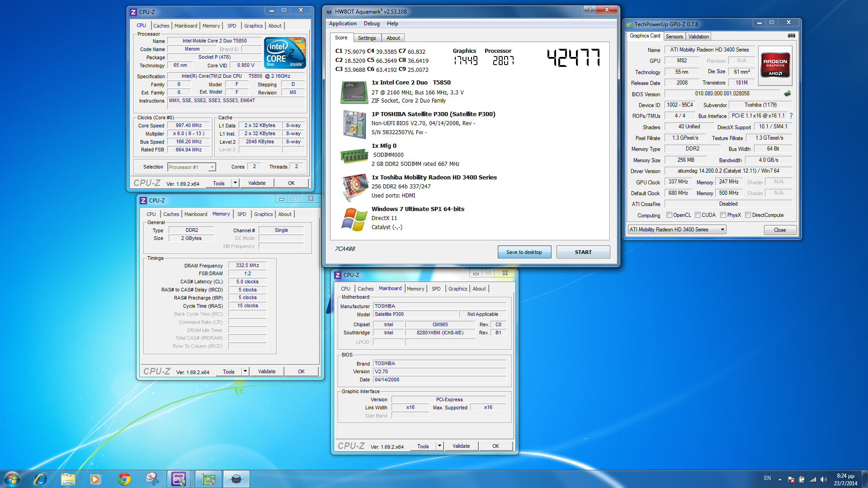This screenshot has width=868, height=488.
Task: Click the volume speaker tray icon
Action: (x=824, y=479)
